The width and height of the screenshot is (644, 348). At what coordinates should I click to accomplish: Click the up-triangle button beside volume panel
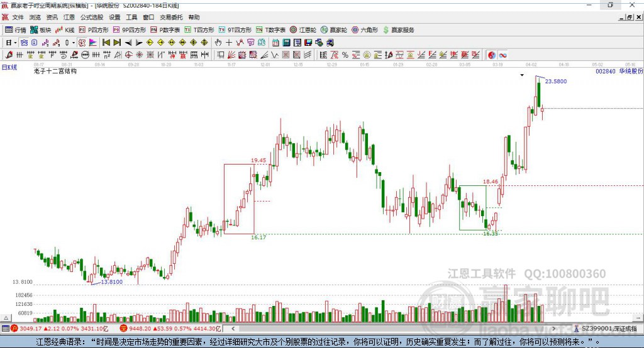point(6,318)
